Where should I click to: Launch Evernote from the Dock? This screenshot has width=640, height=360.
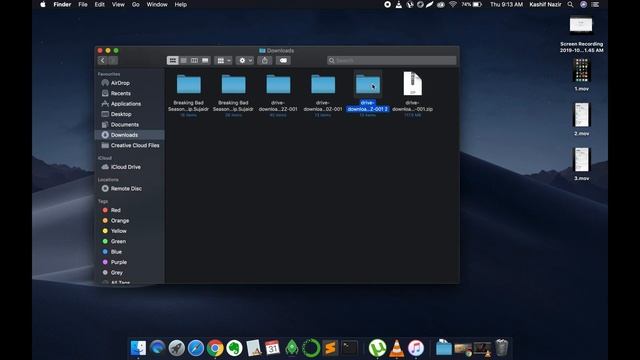(234, 348)
